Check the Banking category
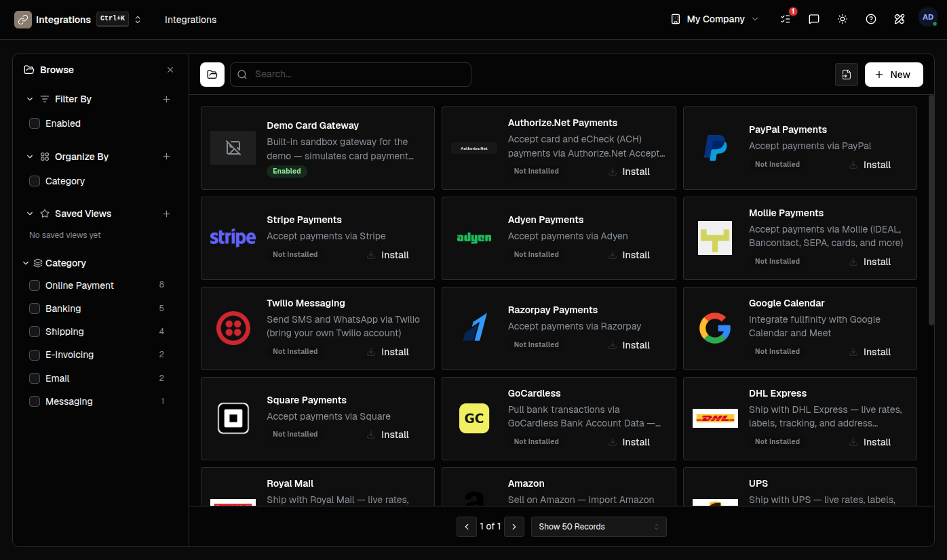Screen dimensions: 947x560 pos(35,308)
